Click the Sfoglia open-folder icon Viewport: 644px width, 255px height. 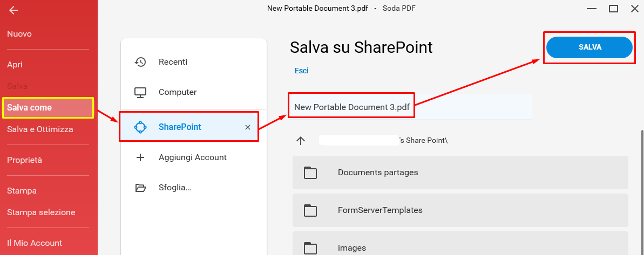point(140,188)
